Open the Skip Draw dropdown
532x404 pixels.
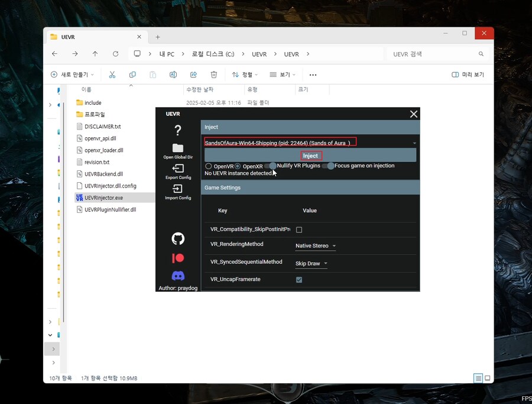(x=311, y=263)
